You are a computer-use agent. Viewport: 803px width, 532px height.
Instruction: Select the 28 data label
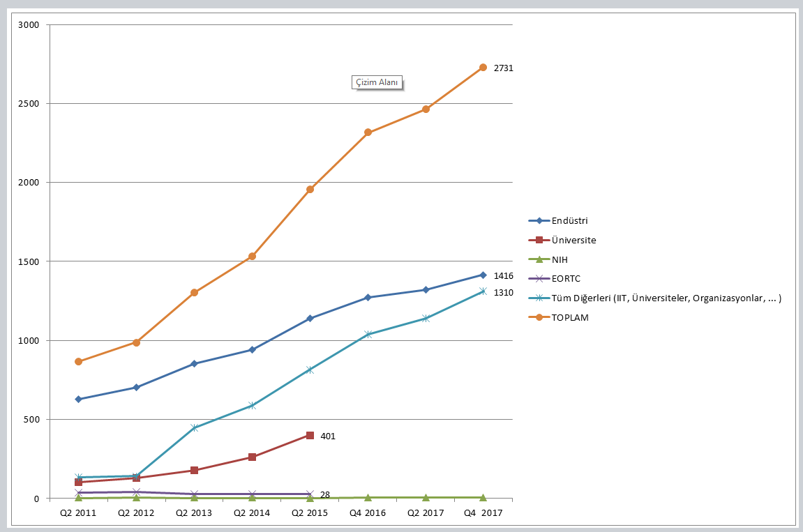coord(325,495)
